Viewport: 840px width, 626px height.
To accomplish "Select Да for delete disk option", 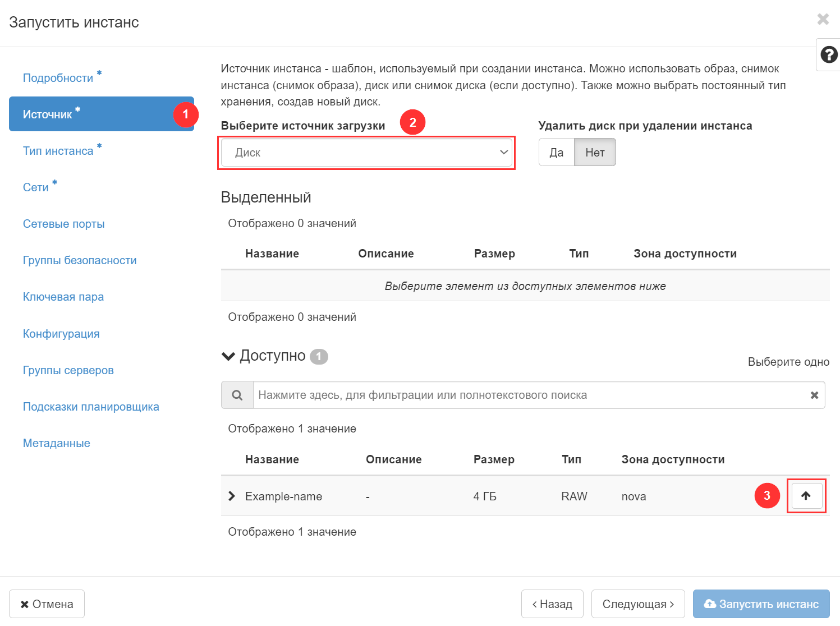I will [x=556, y=153].
